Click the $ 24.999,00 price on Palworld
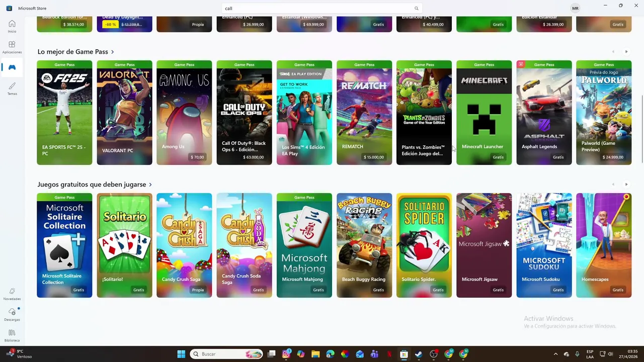Image resolution: width=644 pixels, height=362 pixels. 613,157
